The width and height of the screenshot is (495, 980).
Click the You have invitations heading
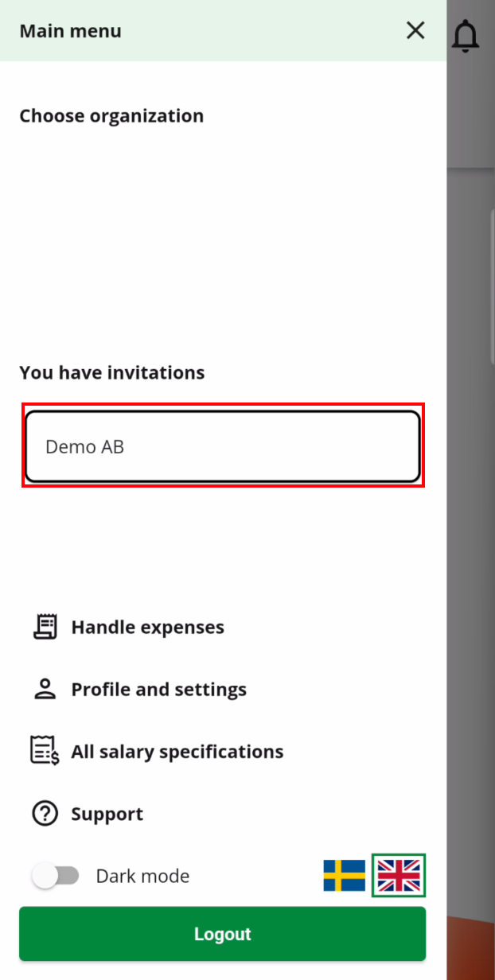112,372
